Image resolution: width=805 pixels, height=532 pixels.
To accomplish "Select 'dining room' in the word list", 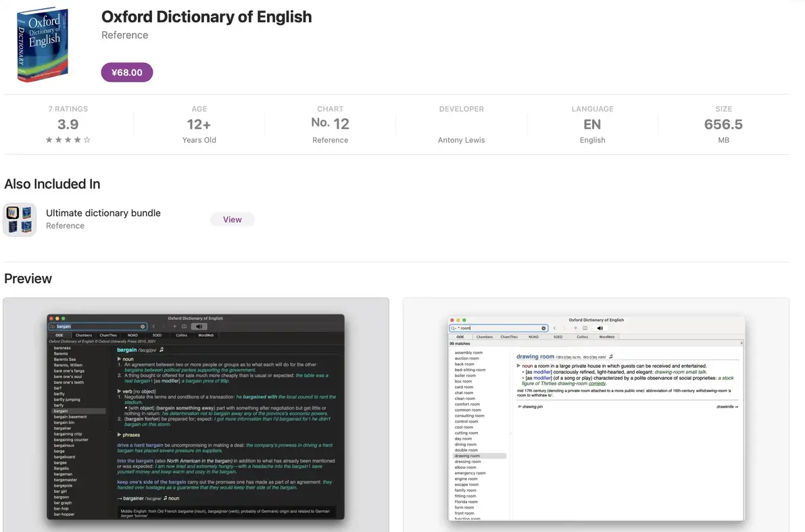I will [465, 444].
